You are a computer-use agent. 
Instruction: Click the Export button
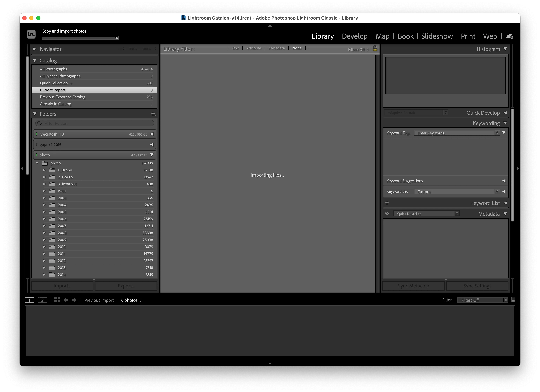(x=126, y=286)
